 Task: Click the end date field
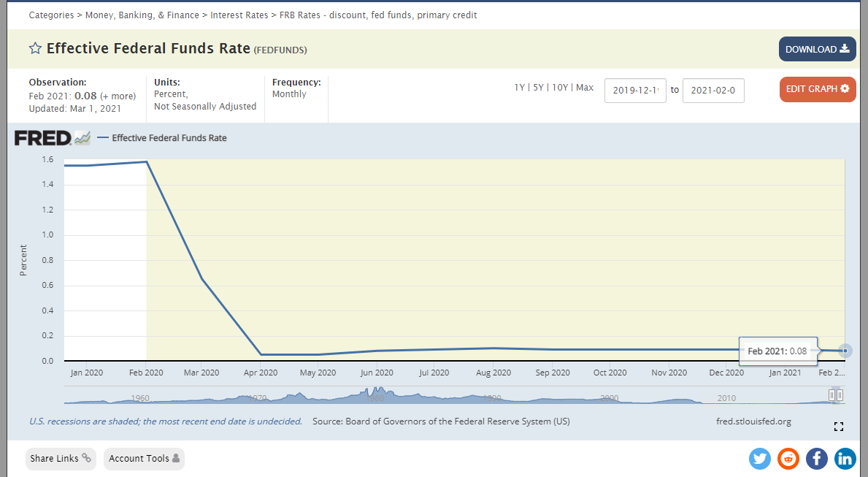[x=713, y=91]
